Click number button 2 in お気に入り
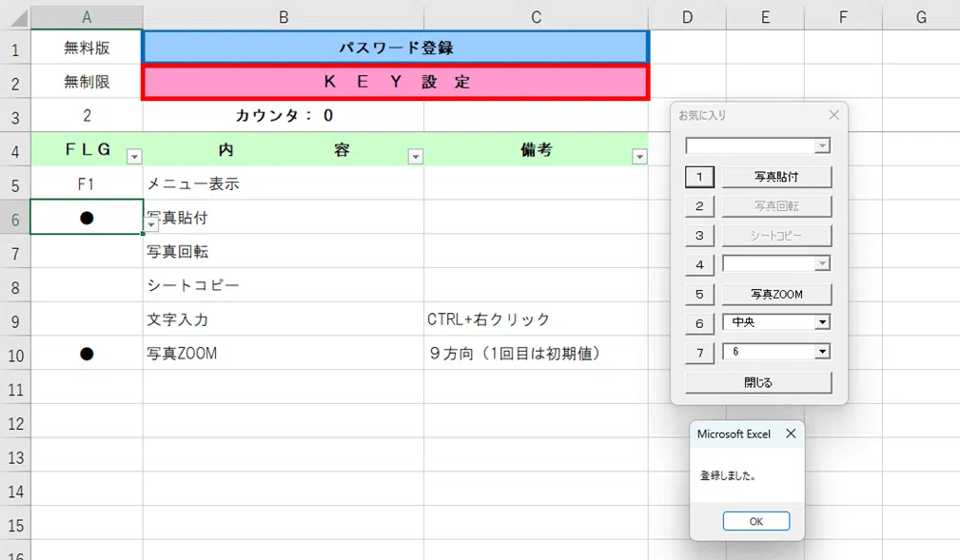 tap(699, 206)
